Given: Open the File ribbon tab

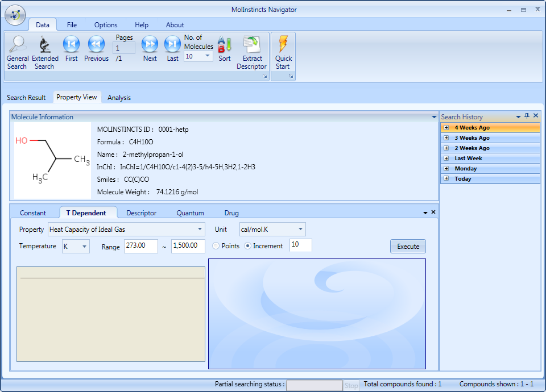Looking at the screenshot, I should pyautogui.click(x=72, y=24).
